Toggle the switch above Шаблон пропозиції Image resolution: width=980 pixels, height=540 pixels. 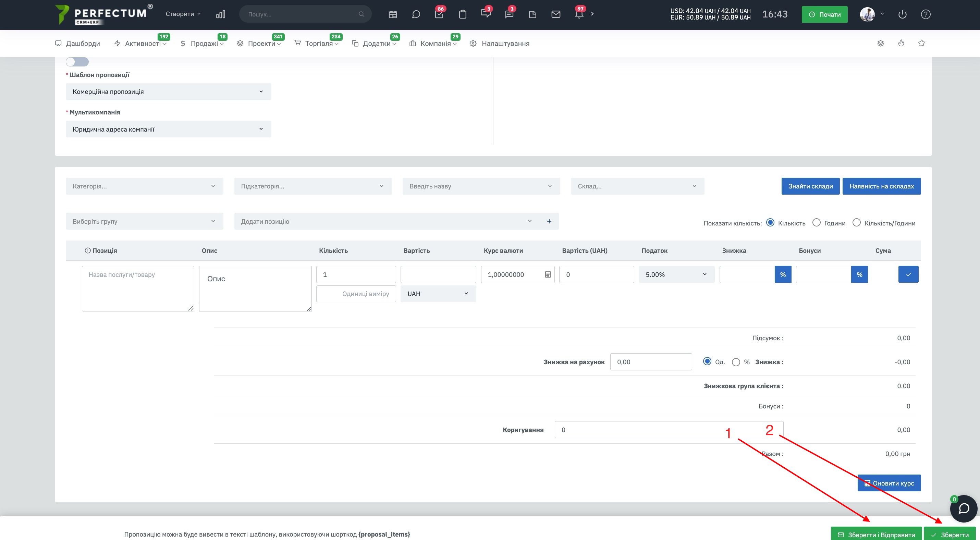click(x=77, y=62)
